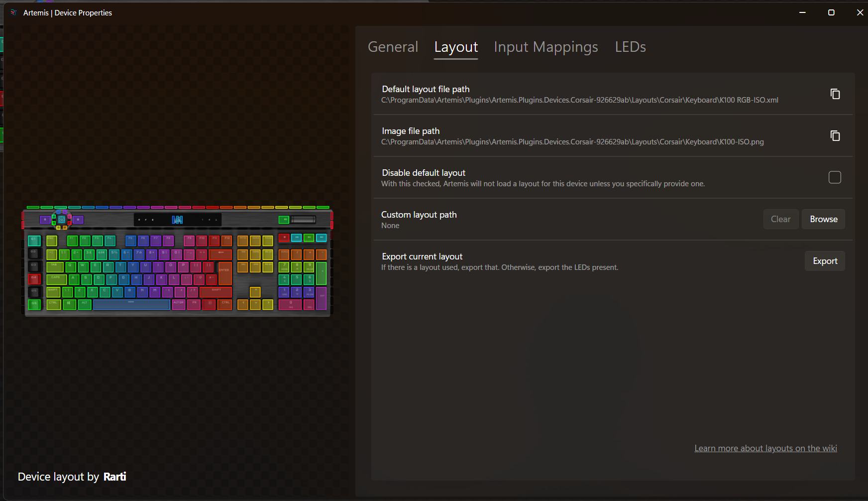Viewport: 868px width, 501px height.
Task: Copy the image file path
Action: tap(835, 135)
